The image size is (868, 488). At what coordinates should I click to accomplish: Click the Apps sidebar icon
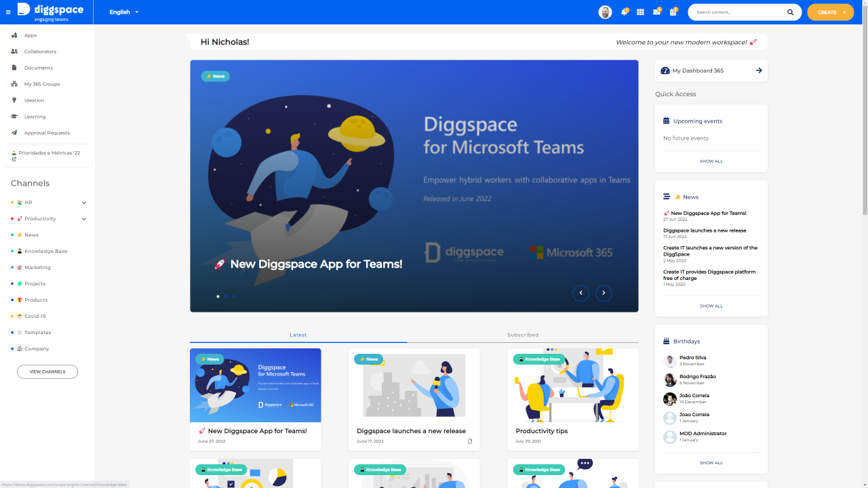point(14,35)
